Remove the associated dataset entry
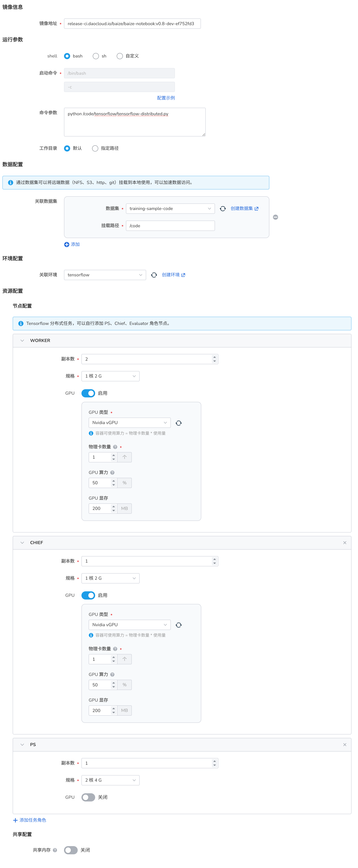Image resolution: width=358 pixels, height=868 pixels. [x=275, y=217]
